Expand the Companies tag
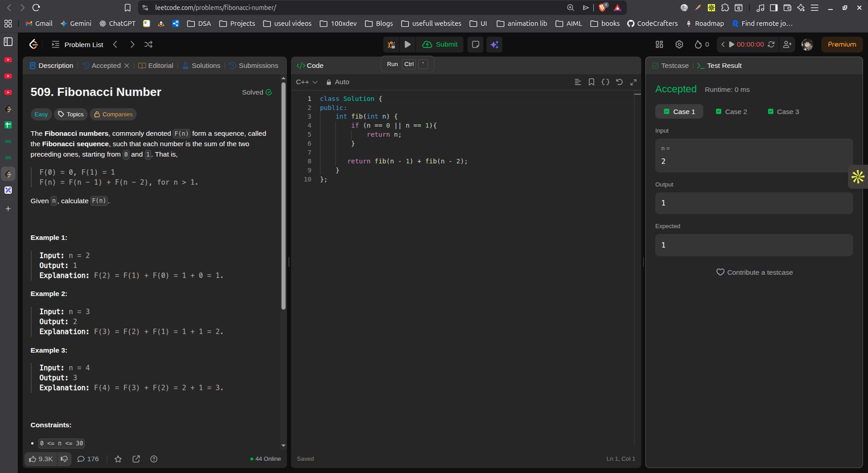Screen dimensions: 868x473 coord(113,115)
